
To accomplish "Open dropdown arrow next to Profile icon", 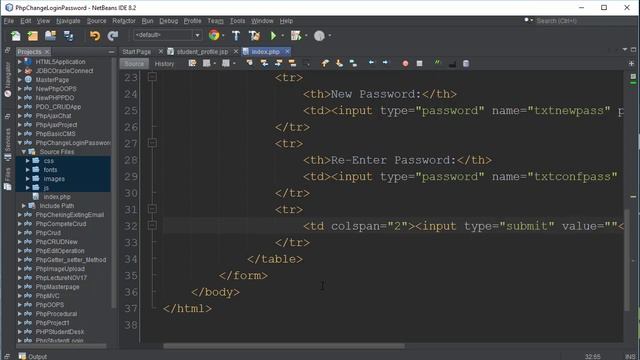I will click(x=329, y=36).
